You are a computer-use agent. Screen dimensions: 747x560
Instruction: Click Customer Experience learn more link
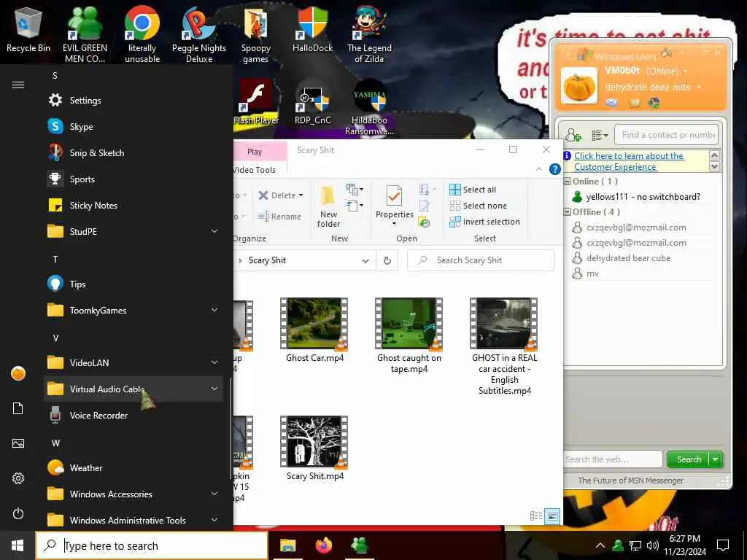click(x=629, y=161)
